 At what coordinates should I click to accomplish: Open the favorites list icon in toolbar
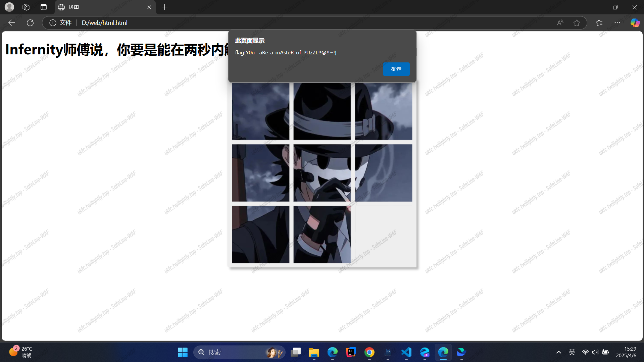click(x=599, y=23)
